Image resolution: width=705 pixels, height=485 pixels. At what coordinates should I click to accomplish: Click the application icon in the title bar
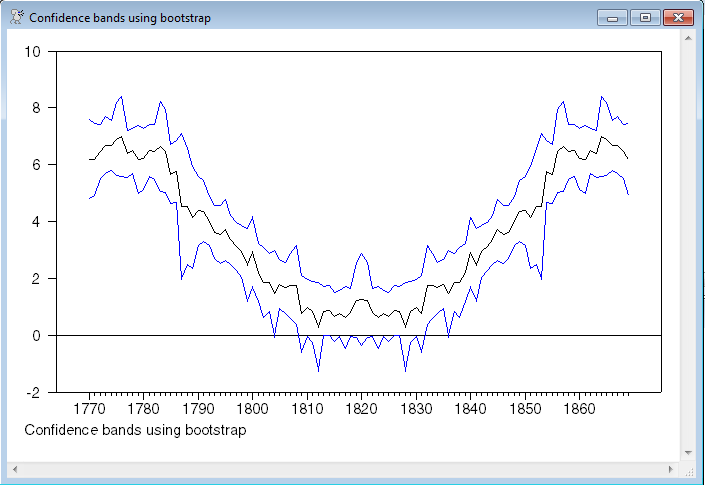tap(16, 17)
